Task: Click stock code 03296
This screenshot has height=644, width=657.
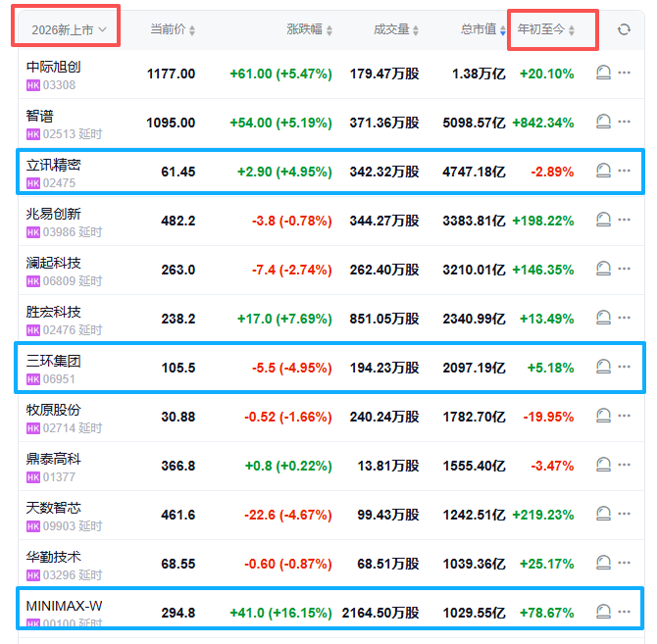Action: coord(59,575)
